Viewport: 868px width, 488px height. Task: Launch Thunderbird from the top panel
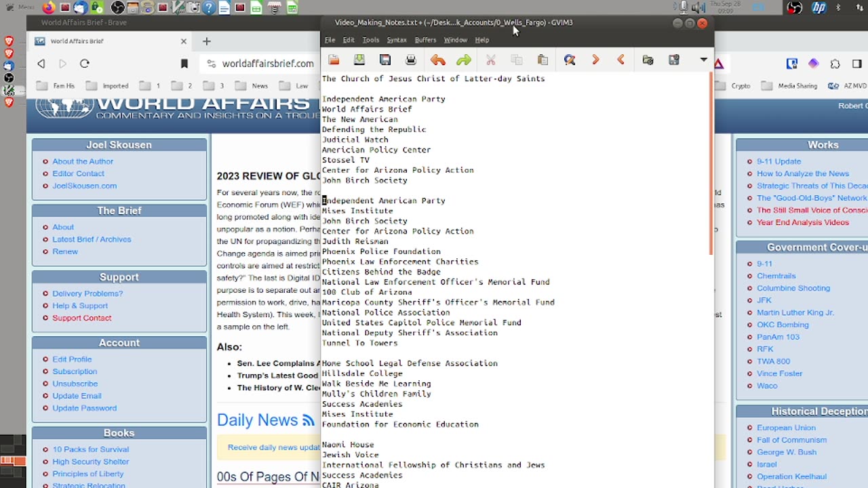tap(80, 8)
